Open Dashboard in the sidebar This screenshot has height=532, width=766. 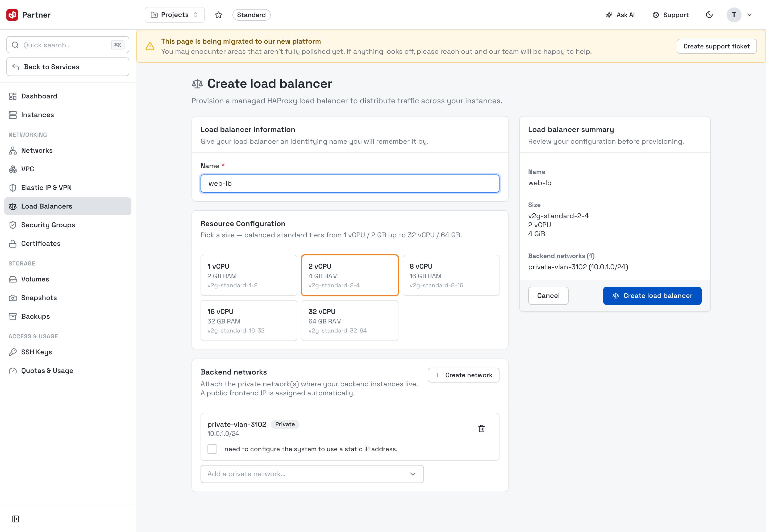(68, 96)
